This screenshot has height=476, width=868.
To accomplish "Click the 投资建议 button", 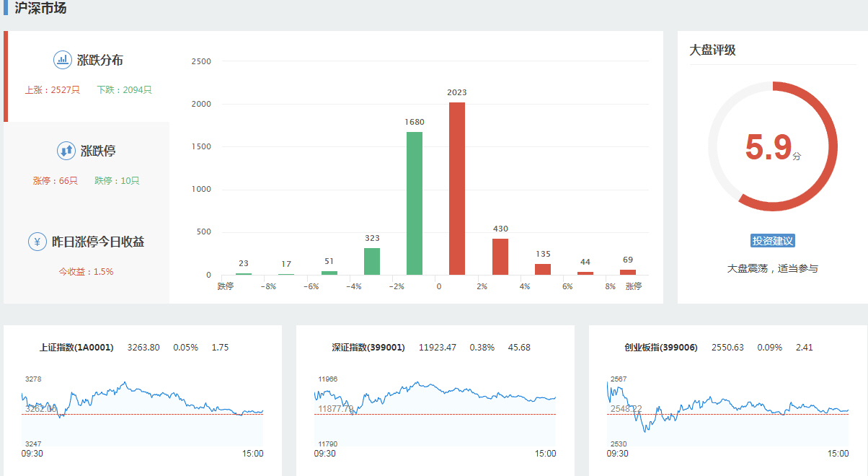I will (x=772, y=241).
